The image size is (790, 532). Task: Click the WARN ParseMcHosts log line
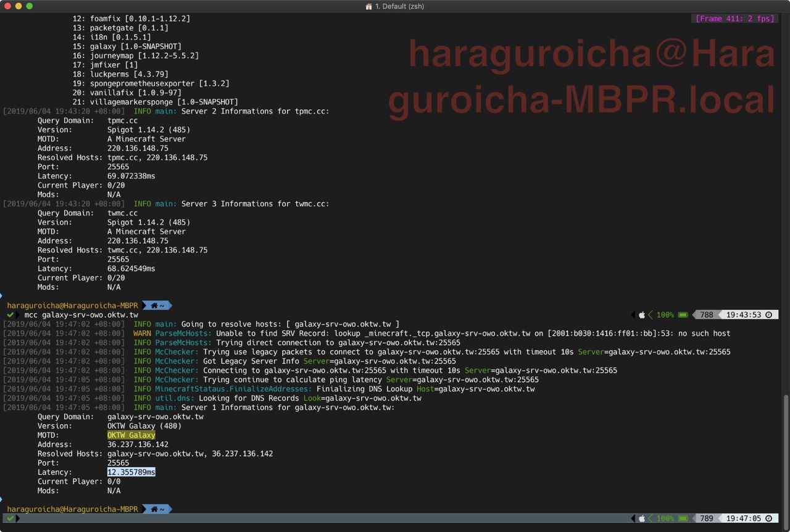tap(367, 333)
